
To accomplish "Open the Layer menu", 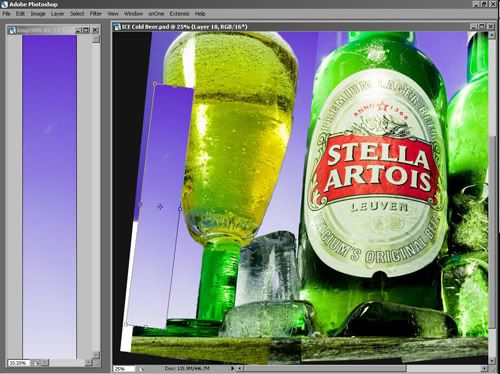I will tap(57, 14).
